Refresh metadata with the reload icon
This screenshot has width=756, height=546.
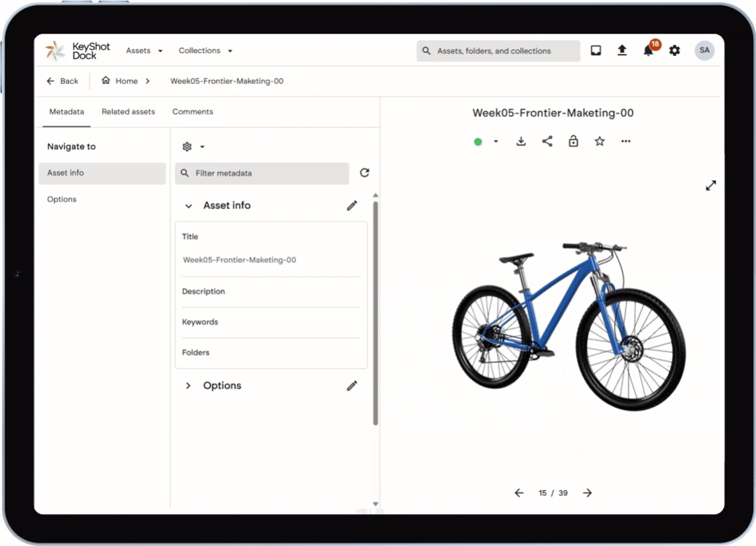(x=365, y=173)
